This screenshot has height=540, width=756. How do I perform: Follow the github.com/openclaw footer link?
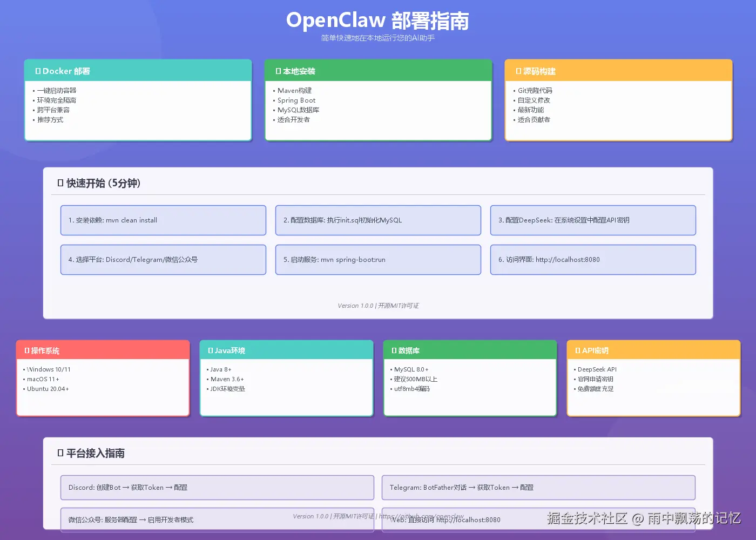(421, 516)
